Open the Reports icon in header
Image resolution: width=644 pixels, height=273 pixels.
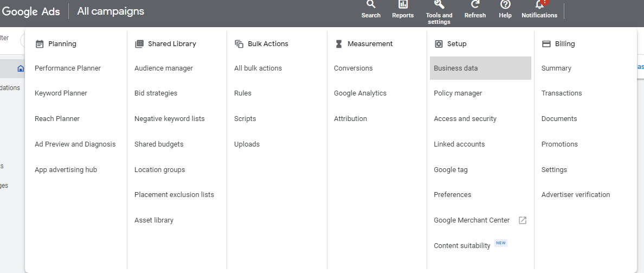pyautogui.click(x=403, y=5)
